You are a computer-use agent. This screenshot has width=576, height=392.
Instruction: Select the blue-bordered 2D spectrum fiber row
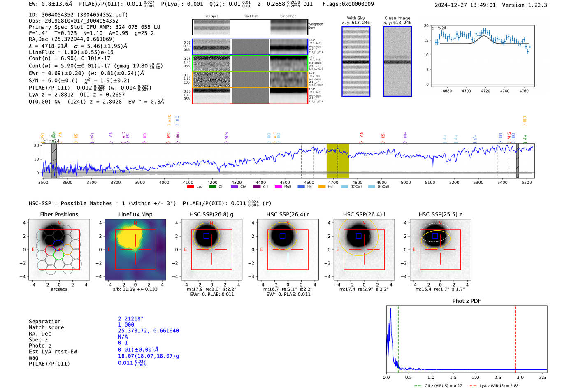click(x=250, y=47)
